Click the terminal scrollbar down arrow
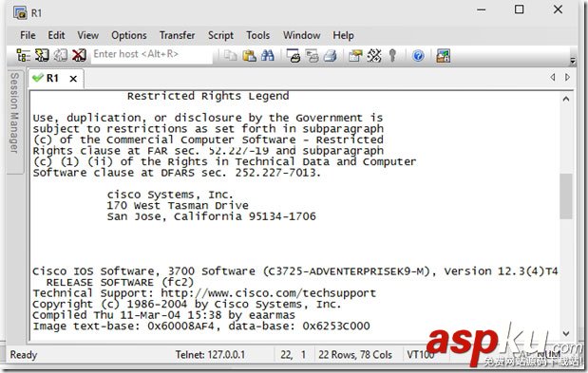The width and height of the screenshot is (588, 373). [x=566, y=333]
